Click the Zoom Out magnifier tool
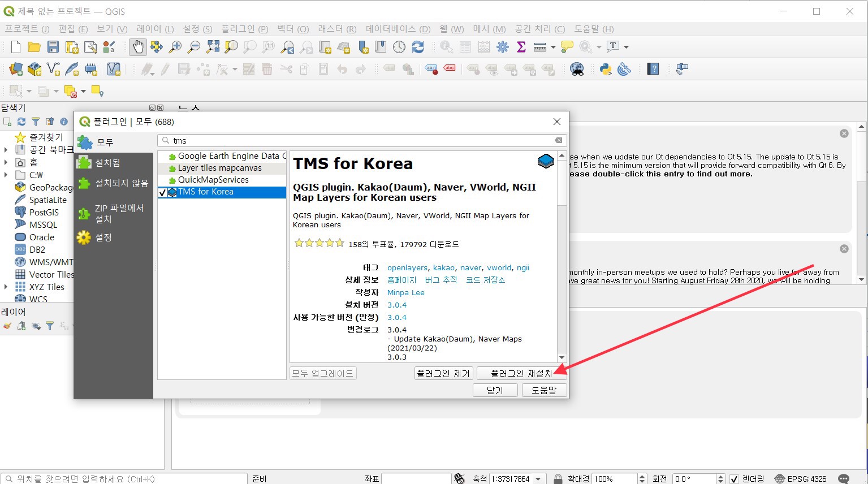 (x=194, y=47)
